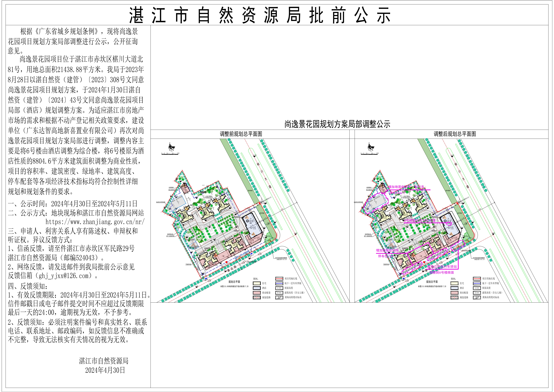Image resolution: width=554 pixels, height=392 pixels.
Task: Expand the 图例 legend section on right plan
Action: point(453,279)
